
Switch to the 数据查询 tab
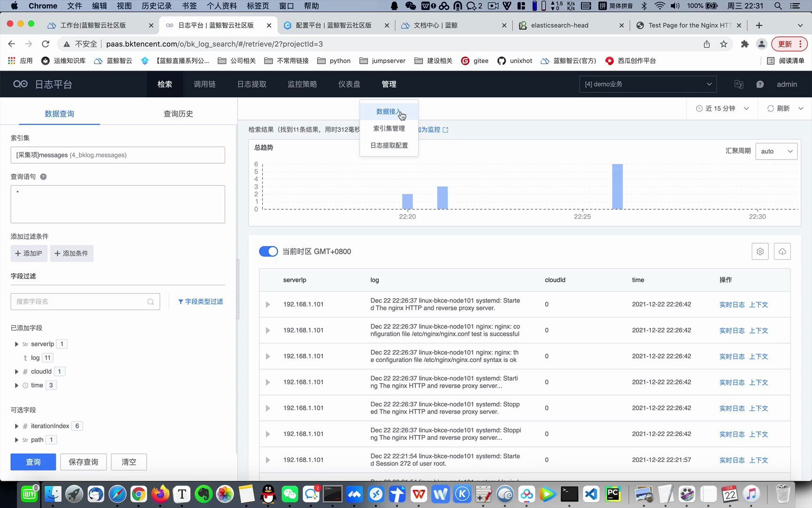[59, 114]
